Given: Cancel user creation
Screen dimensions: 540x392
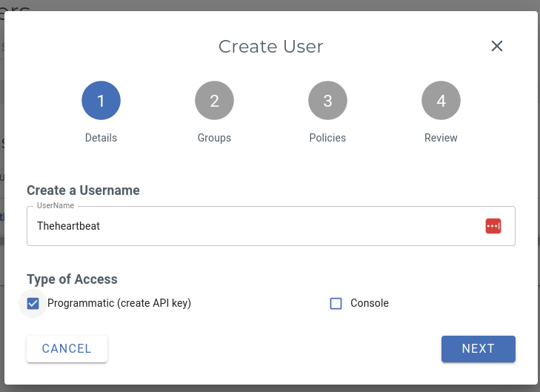Looking at the screenshot, I should [67, 348].
